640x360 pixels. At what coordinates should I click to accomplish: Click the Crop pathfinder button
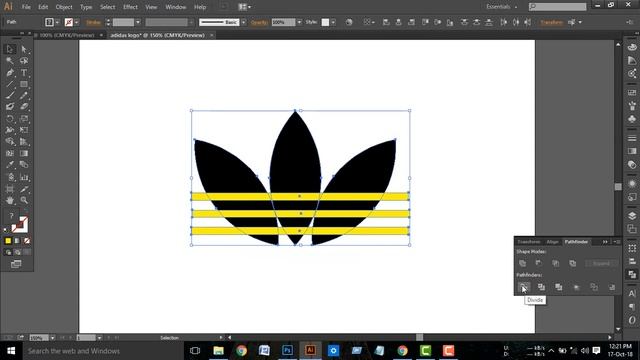coord(576,287)
